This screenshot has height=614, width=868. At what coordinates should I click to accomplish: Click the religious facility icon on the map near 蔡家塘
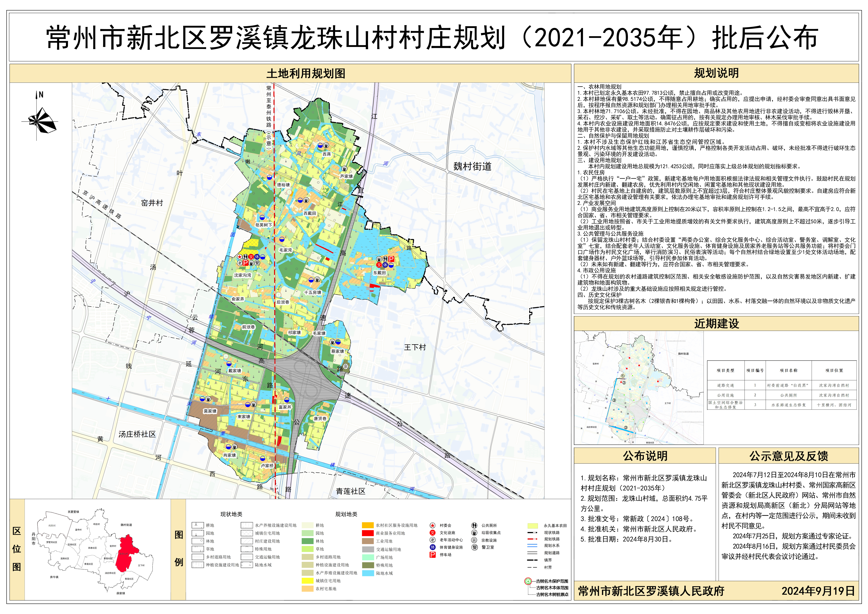click(346, 366)
